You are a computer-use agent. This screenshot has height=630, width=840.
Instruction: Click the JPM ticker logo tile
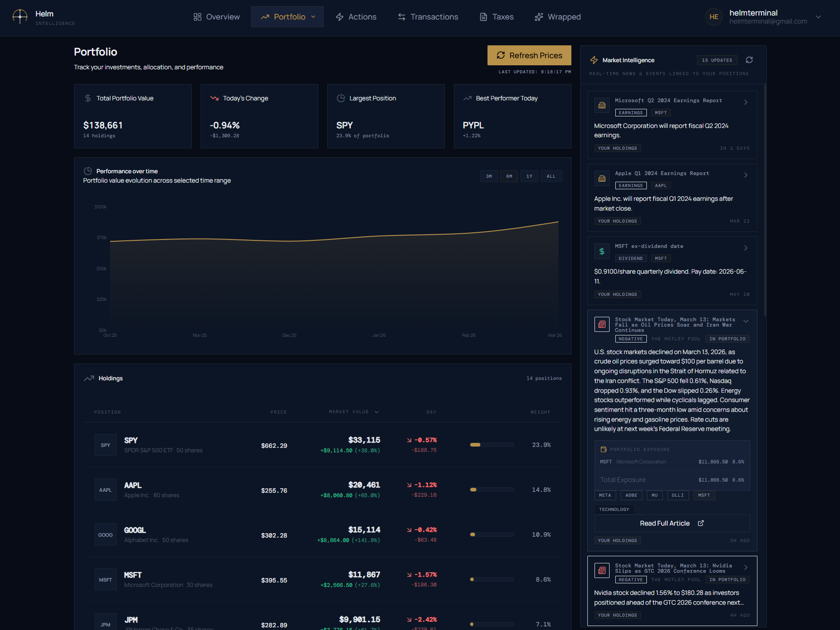click(x=106, y=622)
